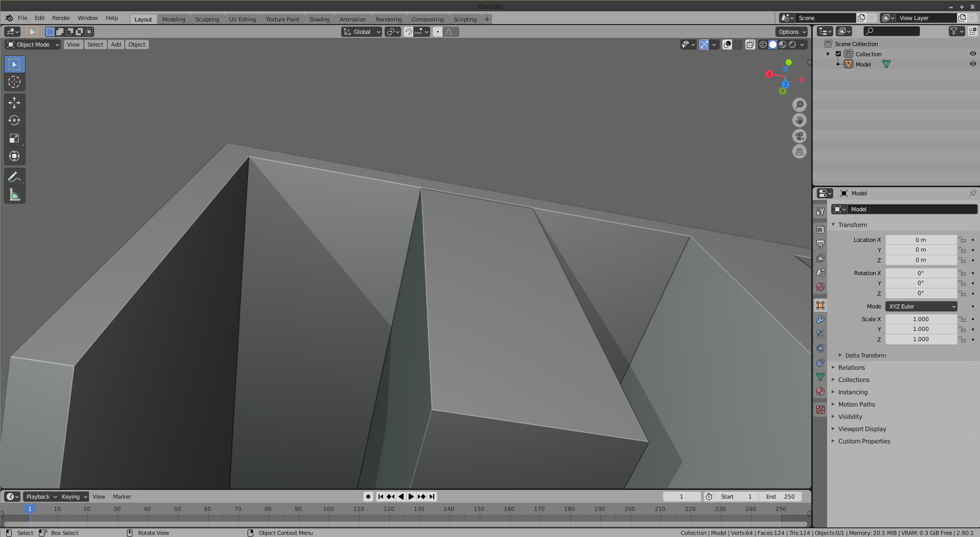980x537 pixels.
Task: Activate the Annotate tool
Action: 14,177
